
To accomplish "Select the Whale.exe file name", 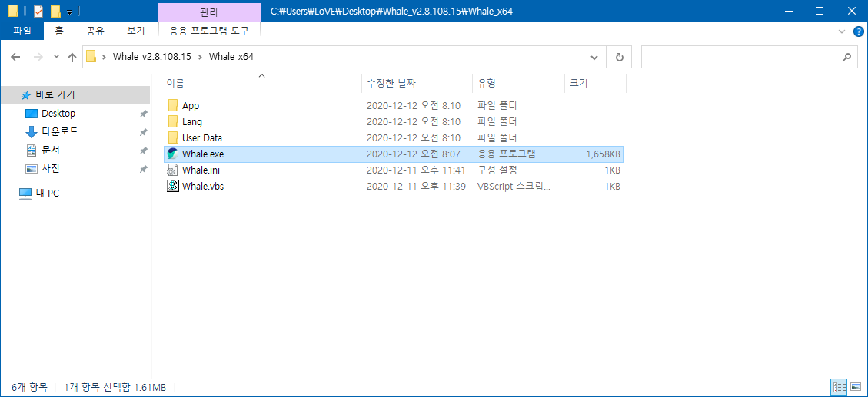I will tap(203, 154).
